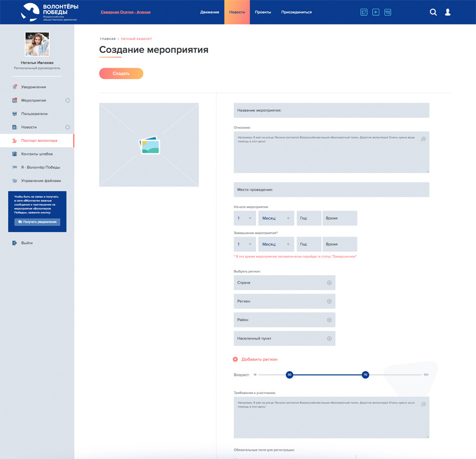This screenshot has height=459, width=476.
Task: Click the Выйти logout icon
Action: [15, 243]
